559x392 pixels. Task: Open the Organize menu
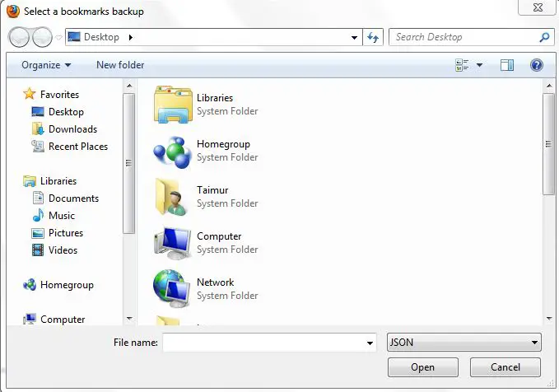(46, 65)
